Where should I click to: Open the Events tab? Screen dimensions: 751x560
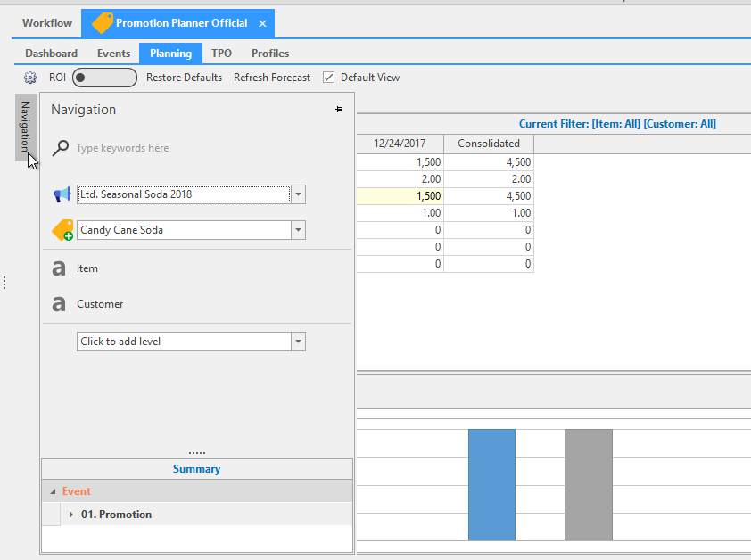tap(113, 54)
